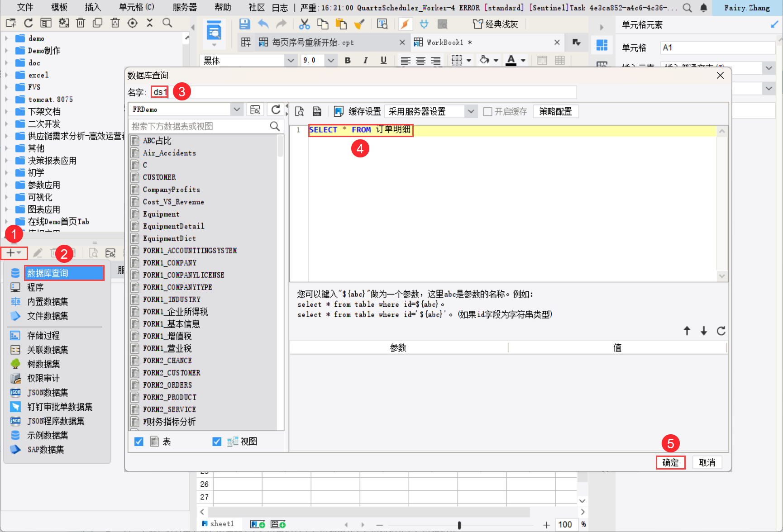The height and width of the screenshot is (532, 783).
Task: Open the font color dropdown arrow
Action: [x=523, y=60]
